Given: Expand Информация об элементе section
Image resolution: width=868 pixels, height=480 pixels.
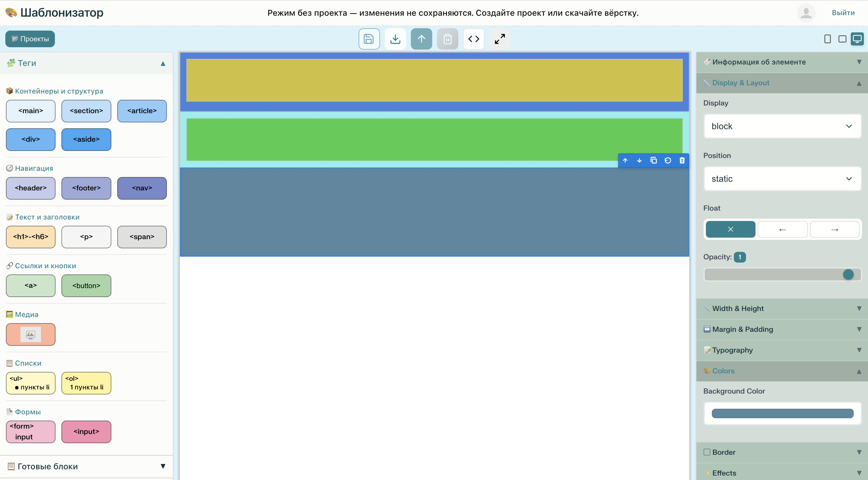Looking at the screenshot, I should 782,62.
